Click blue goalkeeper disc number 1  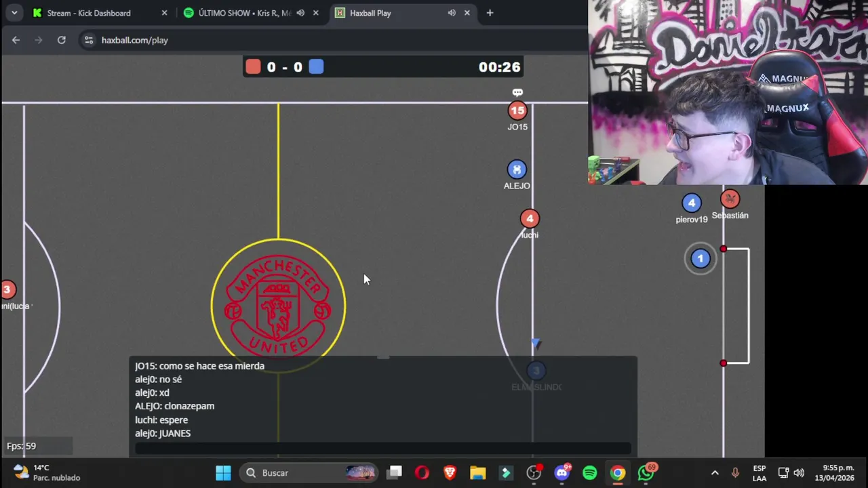[701, 258]
